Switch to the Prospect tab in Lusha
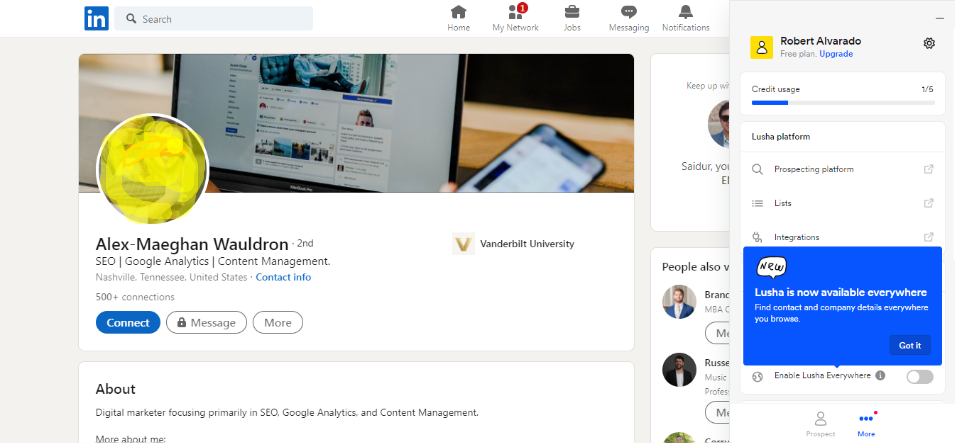 (820, 424)
